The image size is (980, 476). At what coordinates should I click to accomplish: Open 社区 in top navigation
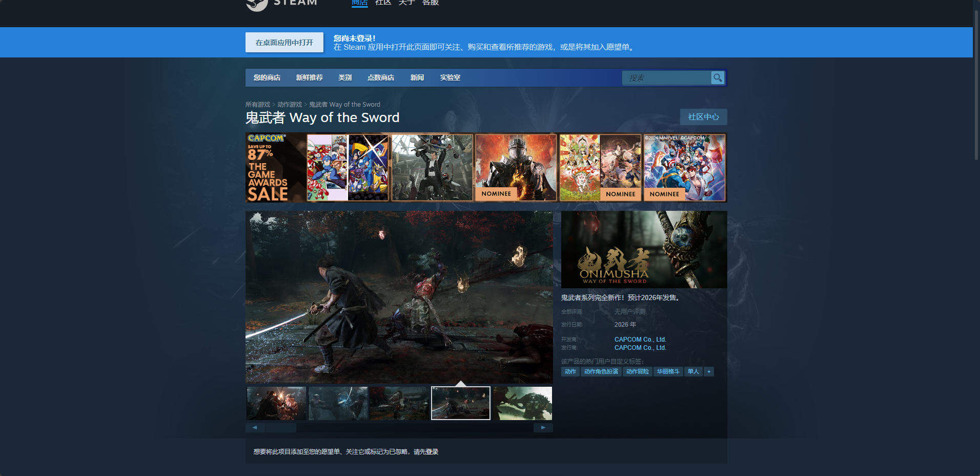coord(383,3)
